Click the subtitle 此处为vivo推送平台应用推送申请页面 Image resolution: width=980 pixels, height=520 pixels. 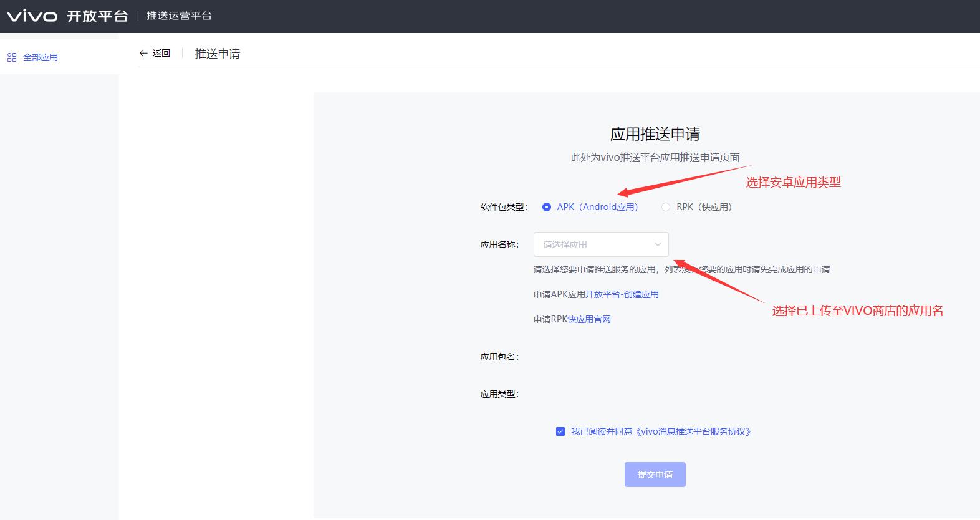(x=655, y=158)
